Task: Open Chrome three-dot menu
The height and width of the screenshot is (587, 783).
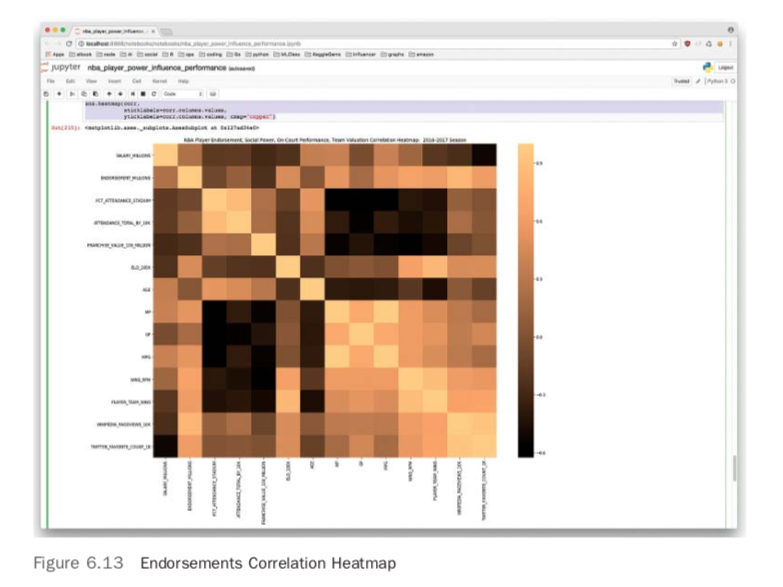Action: point(730,43)
